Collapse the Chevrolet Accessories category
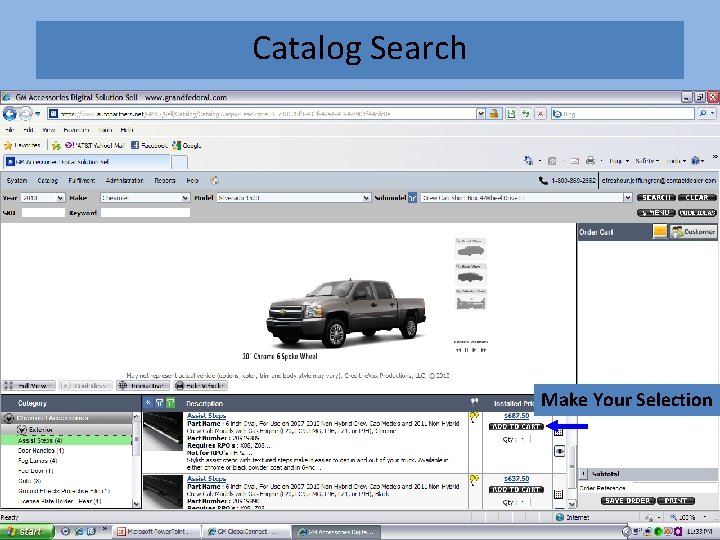720x540 pixels. tap(8, 418)
